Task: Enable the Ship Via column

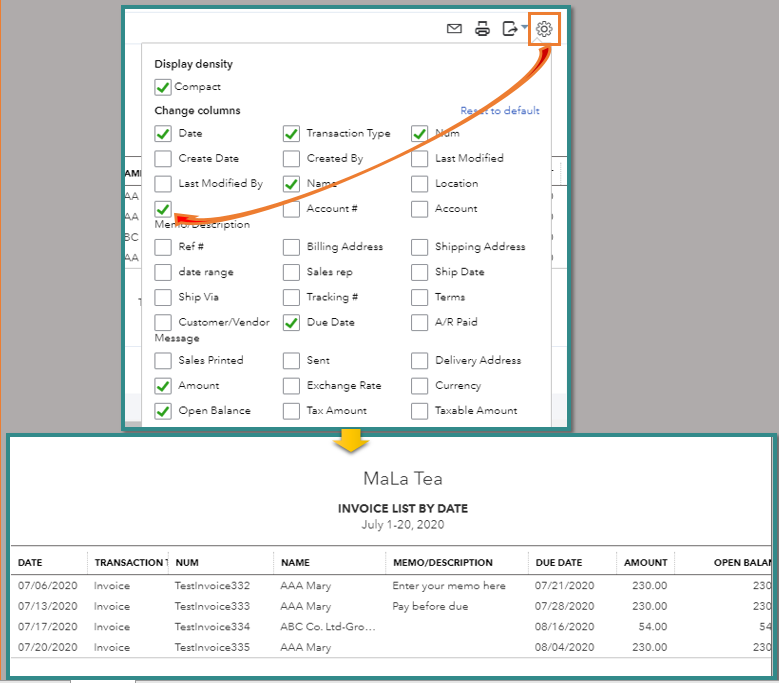Action: (x=162, y=297)
